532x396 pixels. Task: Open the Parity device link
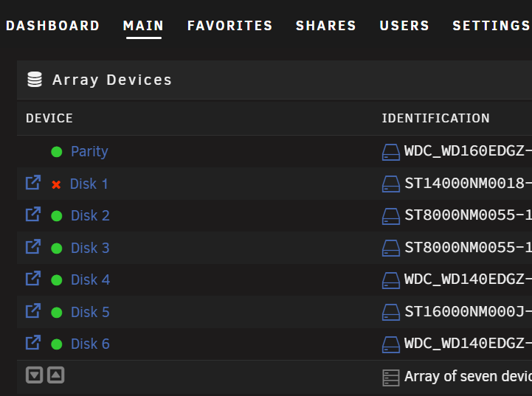pos(89,152)
